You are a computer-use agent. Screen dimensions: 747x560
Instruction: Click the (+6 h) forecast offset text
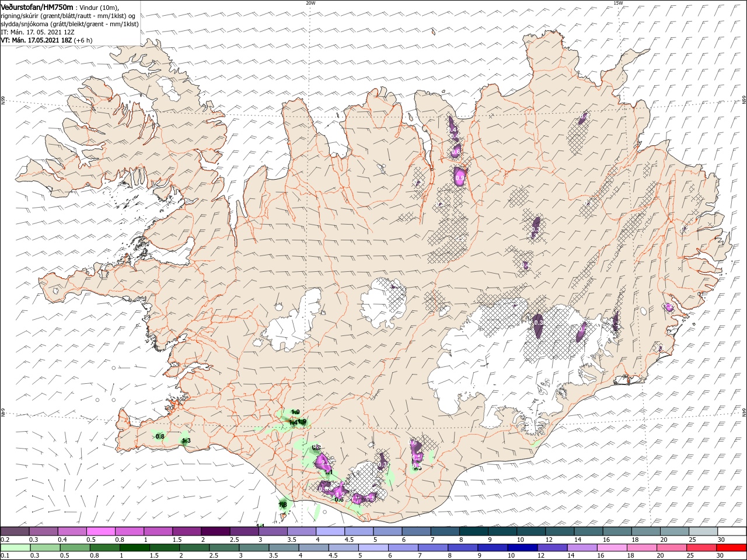[x=84, y=40]
